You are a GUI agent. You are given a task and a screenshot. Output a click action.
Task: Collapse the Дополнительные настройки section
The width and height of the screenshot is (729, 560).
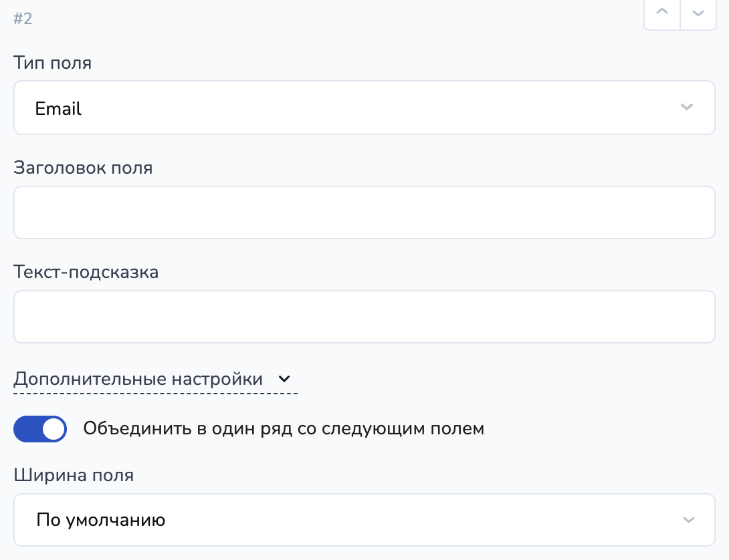pos(138,379)
